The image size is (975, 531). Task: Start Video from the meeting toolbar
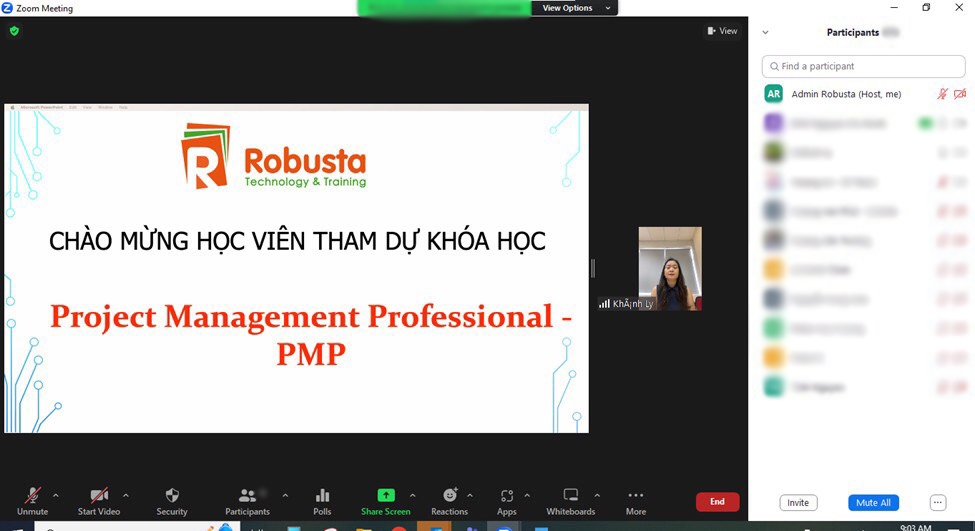[x=99, y=501]
